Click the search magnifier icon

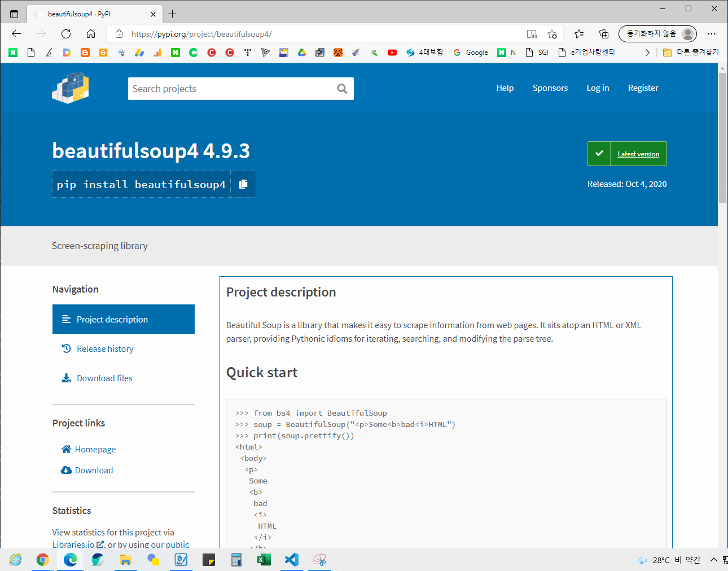point(342,89)
